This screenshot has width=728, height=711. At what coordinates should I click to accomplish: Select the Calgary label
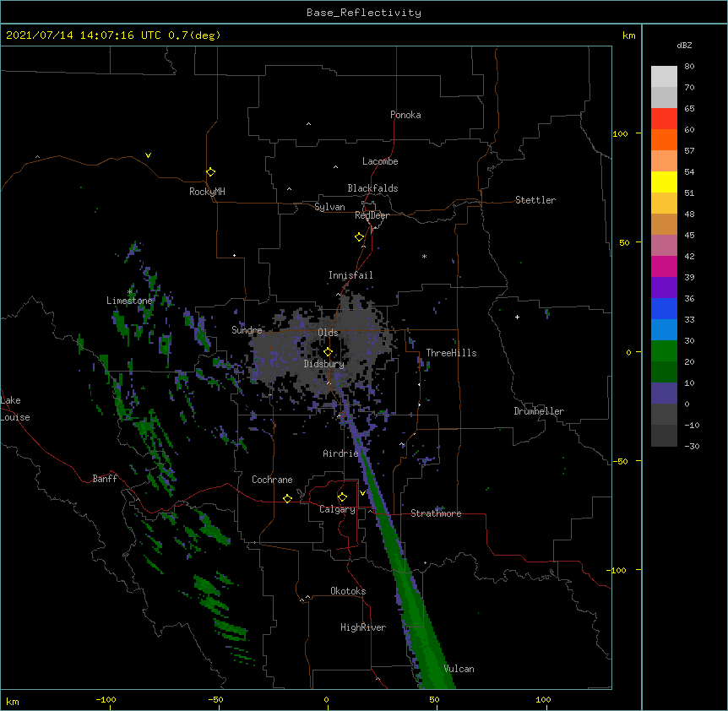337,509
